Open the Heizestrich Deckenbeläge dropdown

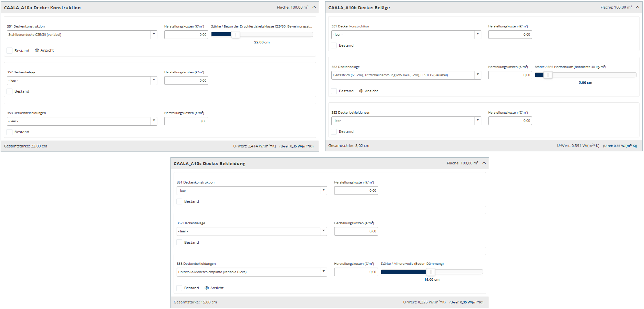[x=477, y=75]
